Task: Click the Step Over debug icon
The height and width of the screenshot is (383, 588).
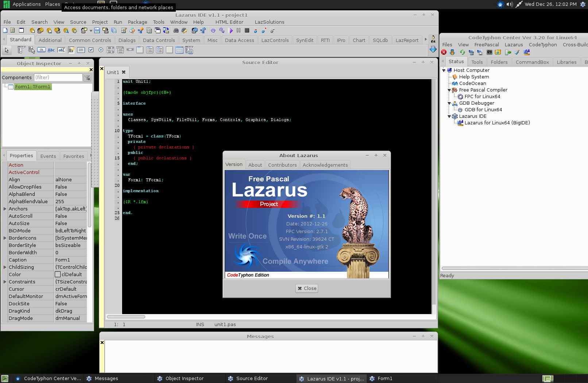Action: coord(263,31)
